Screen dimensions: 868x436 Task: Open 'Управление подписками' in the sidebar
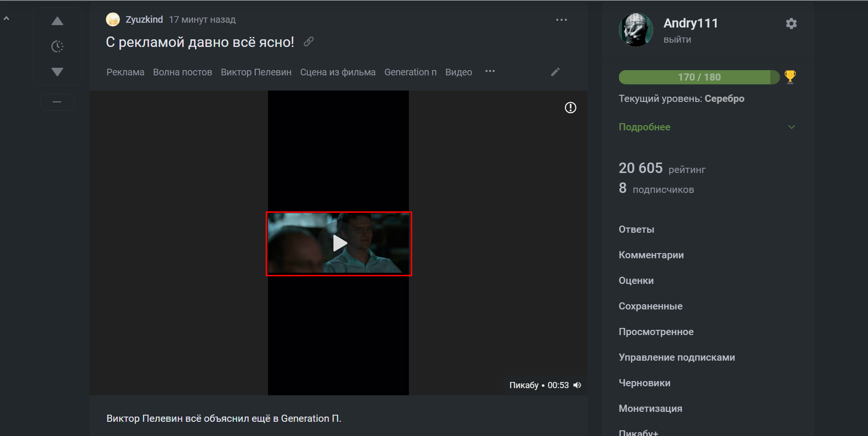click(x=677, y=357)
